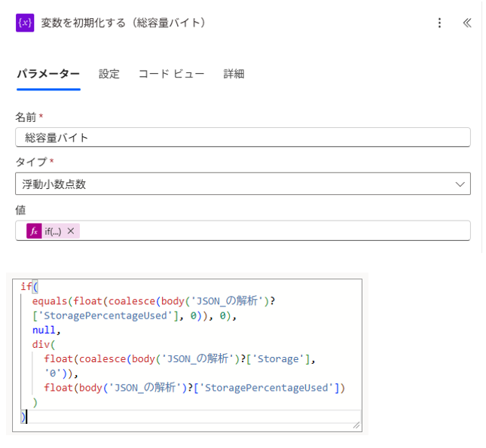Screen dimensions: 486x448
Task: Click the div( line in expression editor
Action: tap(44, 345)
